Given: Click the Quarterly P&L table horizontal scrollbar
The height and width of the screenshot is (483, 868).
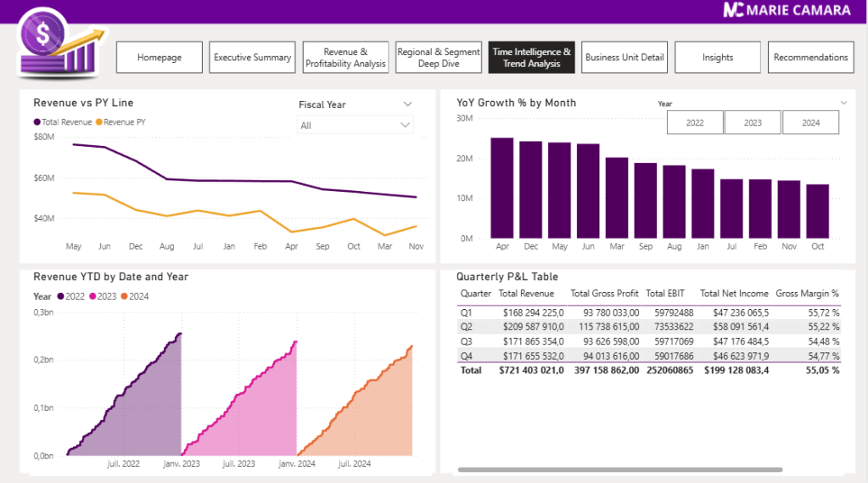Looking at the screenshot, I should point(619,469).
